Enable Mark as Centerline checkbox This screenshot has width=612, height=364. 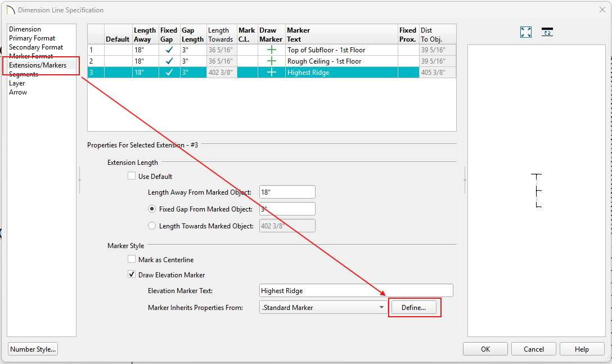pos(132,259)
